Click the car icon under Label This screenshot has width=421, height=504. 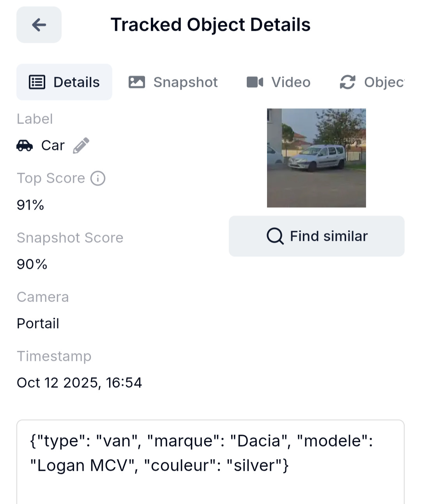tap(25, 145)
